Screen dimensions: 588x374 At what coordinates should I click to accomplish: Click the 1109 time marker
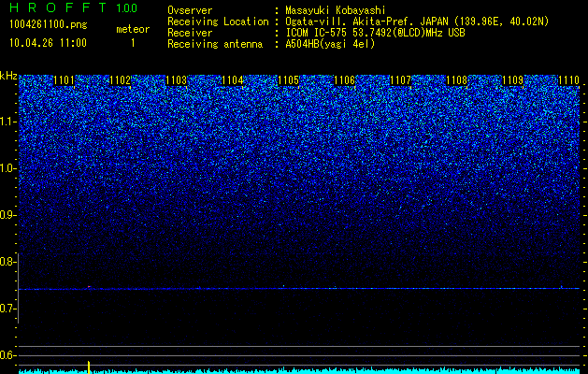[x=512, y=80]
